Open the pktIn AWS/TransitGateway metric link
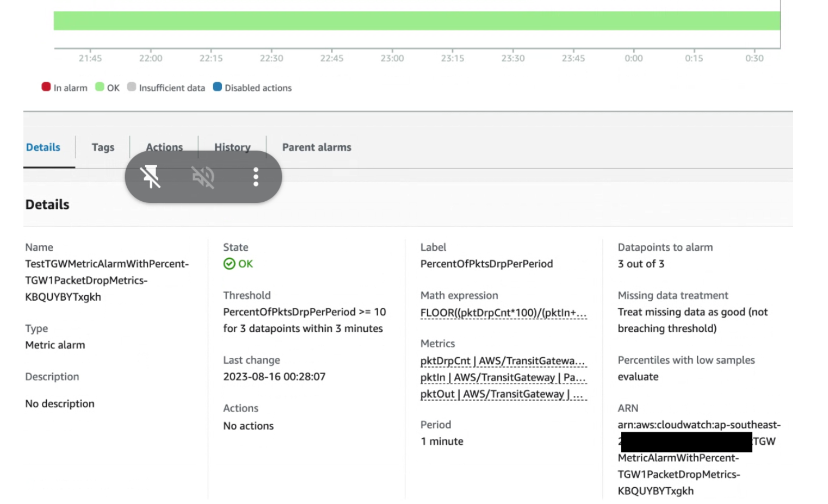828x504 pixels. tap(503, 377)
